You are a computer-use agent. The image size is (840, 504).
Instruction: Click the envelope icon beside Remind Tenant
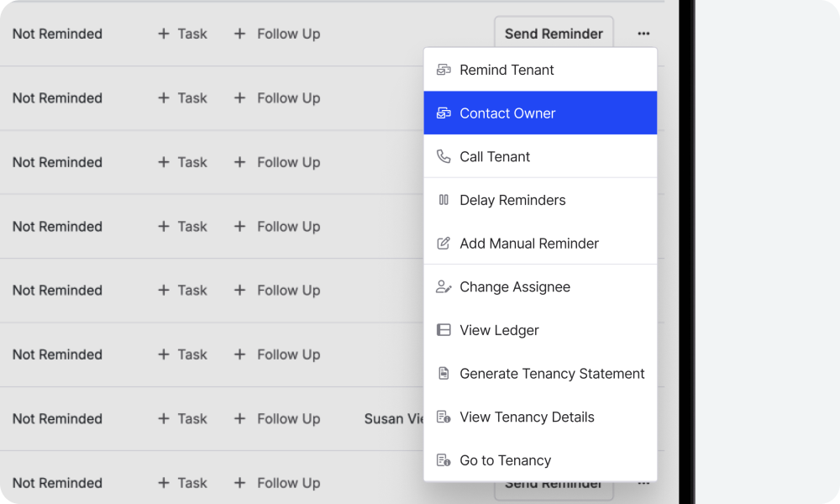[444, 70]
